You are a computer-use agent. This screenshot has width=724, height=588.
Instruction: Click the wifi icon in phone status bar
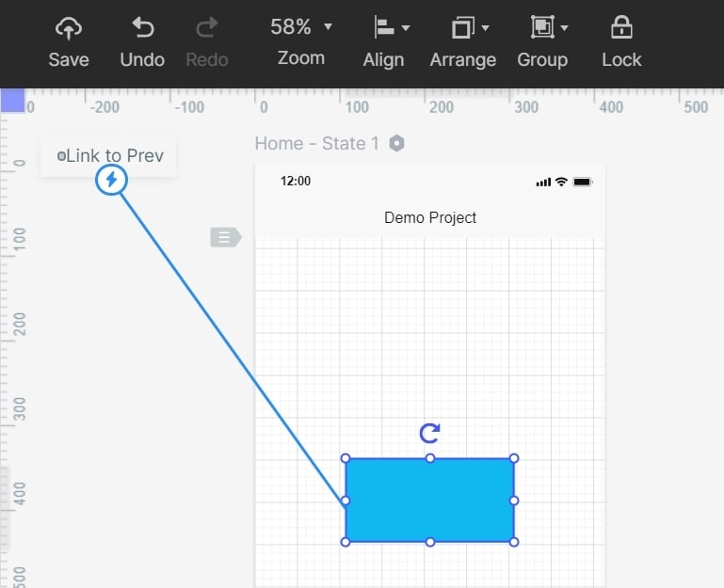tap(561, 182)
